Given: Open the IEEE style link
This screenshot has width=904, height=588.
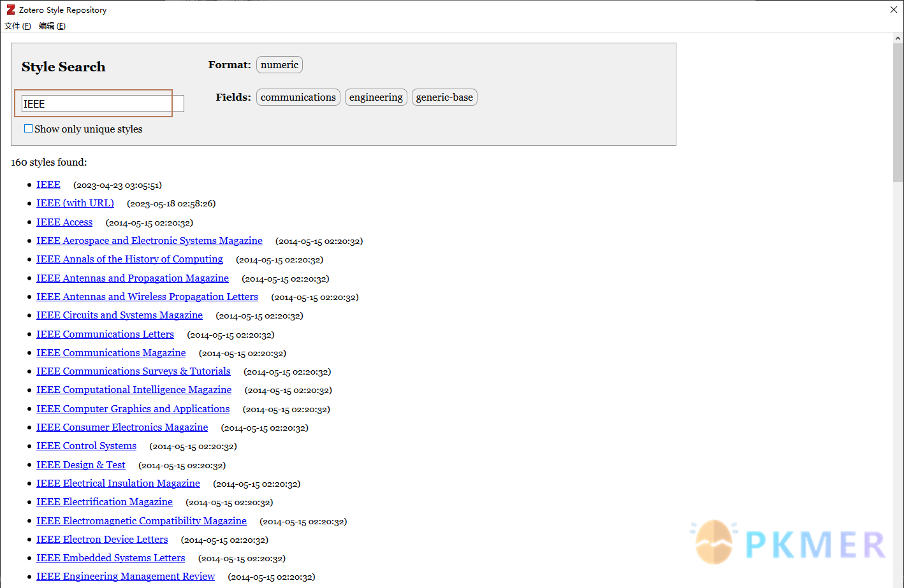Looking at the screenshot, I should tap(48, 185).
